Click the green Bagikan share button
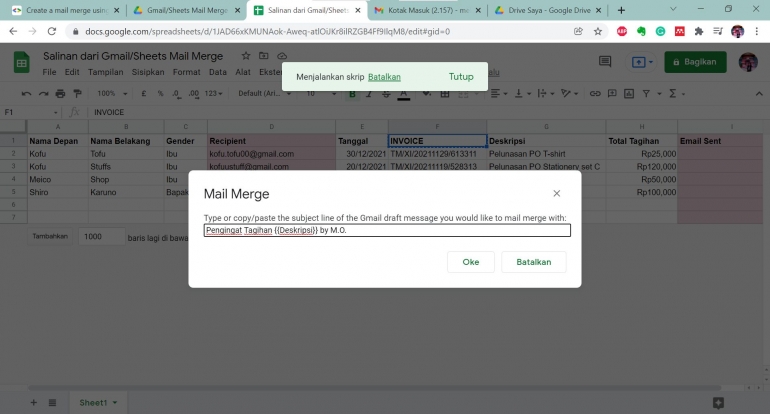This screenshot has width=770, height=414. pyautogui.click(x=695, y=62)
